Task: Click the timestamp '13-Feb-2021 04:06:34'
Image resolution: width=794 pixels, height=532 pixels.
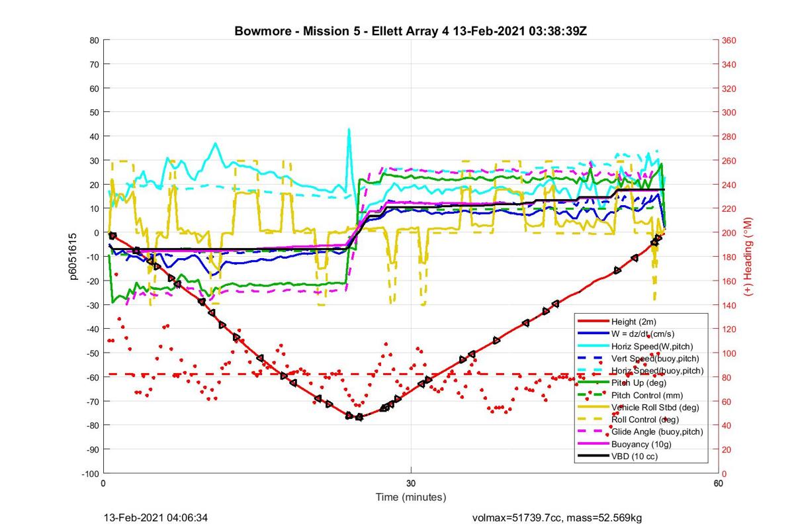Action: tap(157, 518)
